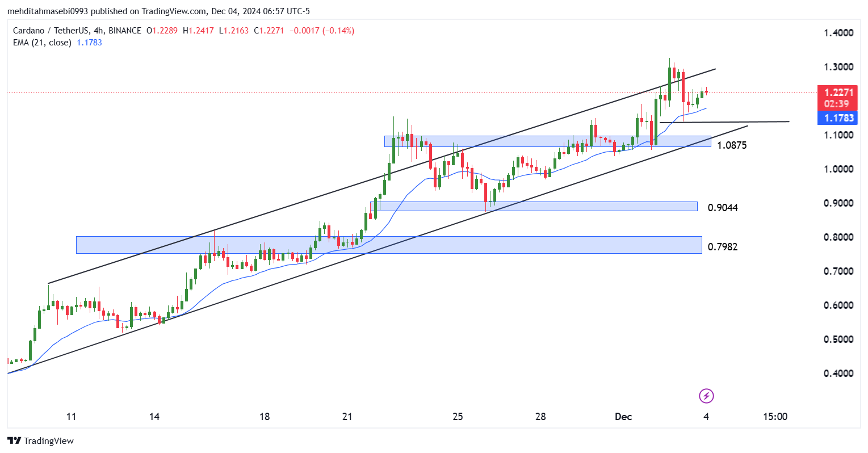This screenshot has height=453, width=868.
Task: Click the 1.0000 price axis value
Action: [x=838, y=169]
